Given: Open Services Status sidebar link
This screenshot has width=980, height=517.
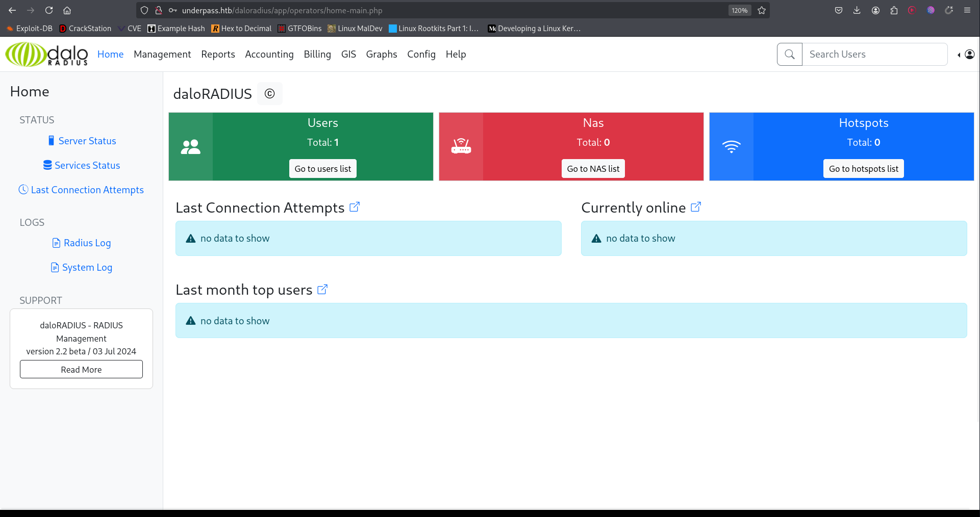Looking at the screenshot, I should pyautogui.click(x=82, y=165).
